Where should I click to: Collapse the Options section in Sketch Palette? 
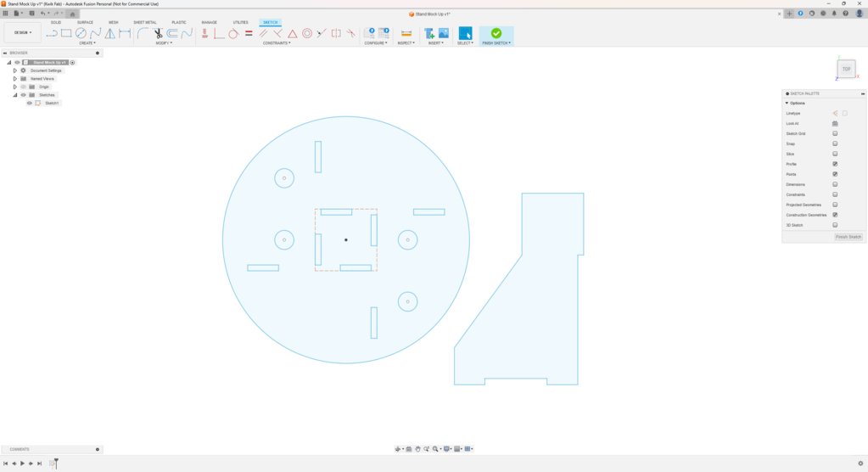[787, 103]
